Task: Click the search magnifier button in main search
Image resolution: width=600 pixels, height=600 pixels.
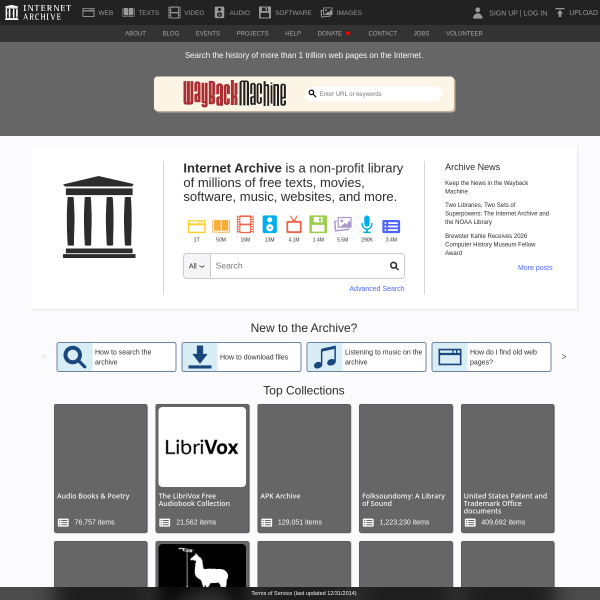Action: (394, 266)
